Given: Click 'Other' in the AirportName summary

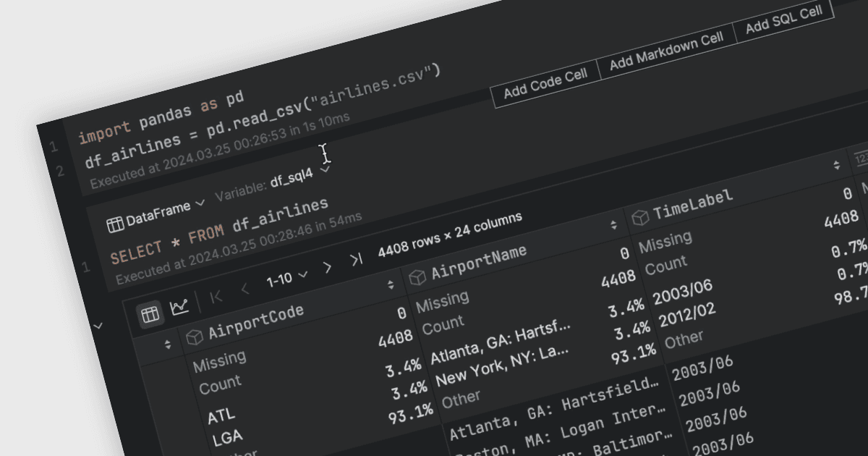Looking at the screenshot, I should [461, 398].
